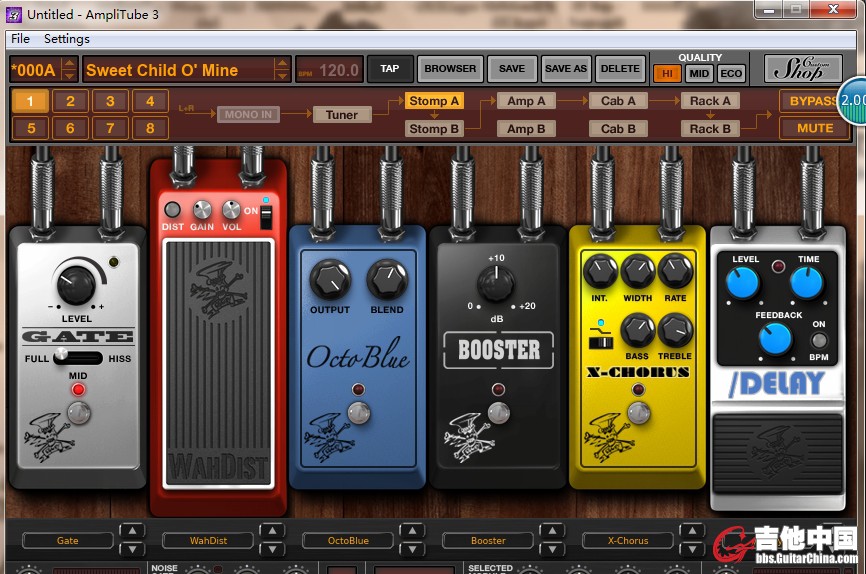The width and height of the screenshot is (866, 574).
Task: Select signal chain routing 5
Action: tap(30, 128)
